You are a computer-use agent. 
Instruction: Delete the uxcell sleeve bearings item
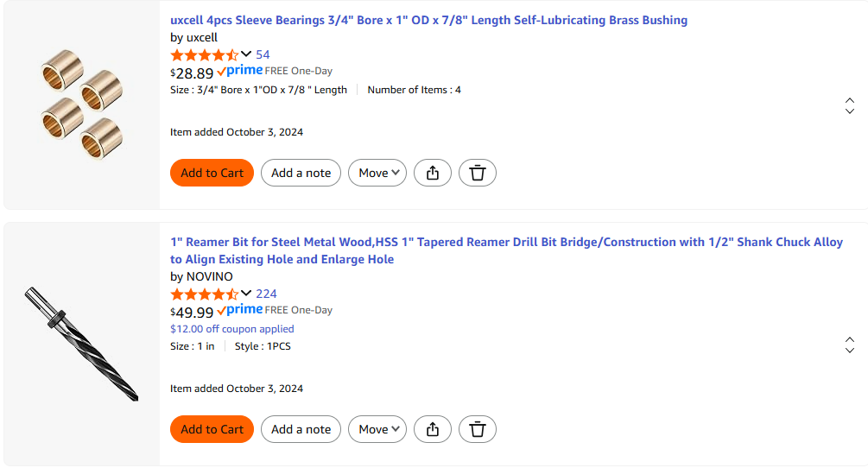coord(478,173)
